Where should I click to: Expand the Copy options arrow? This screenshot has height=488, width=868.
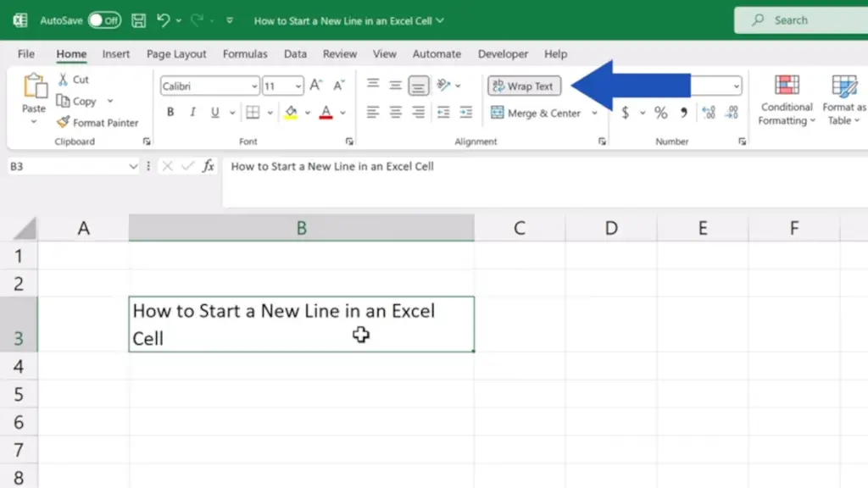click(x=110, y=102)
